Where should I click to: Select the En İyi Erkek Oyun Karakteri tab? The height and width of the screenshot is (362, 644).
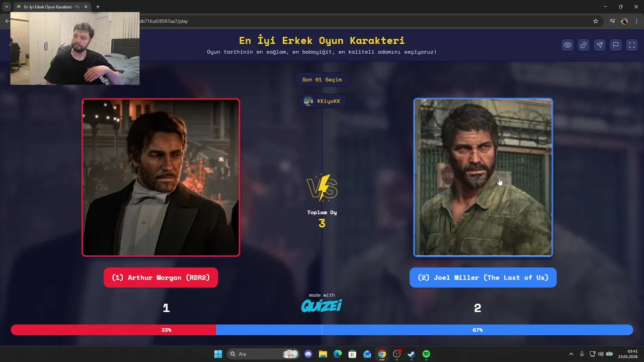[x=50, y=7]
